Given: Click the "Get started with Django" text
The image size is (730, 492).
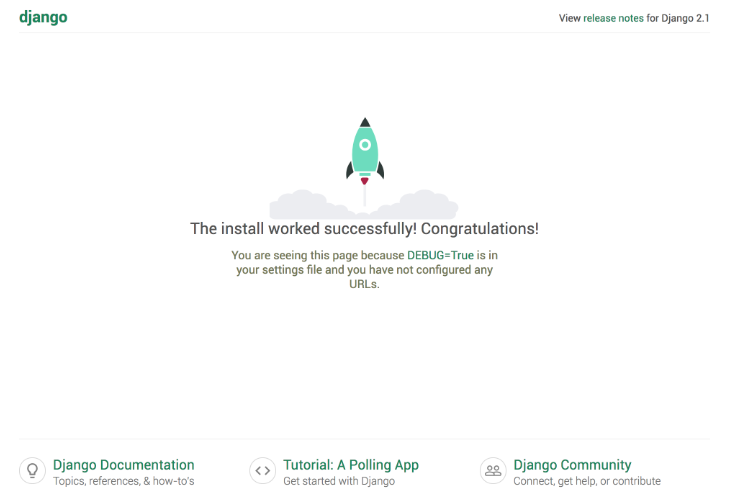Looking at the screenshot, I should point(339,481).
